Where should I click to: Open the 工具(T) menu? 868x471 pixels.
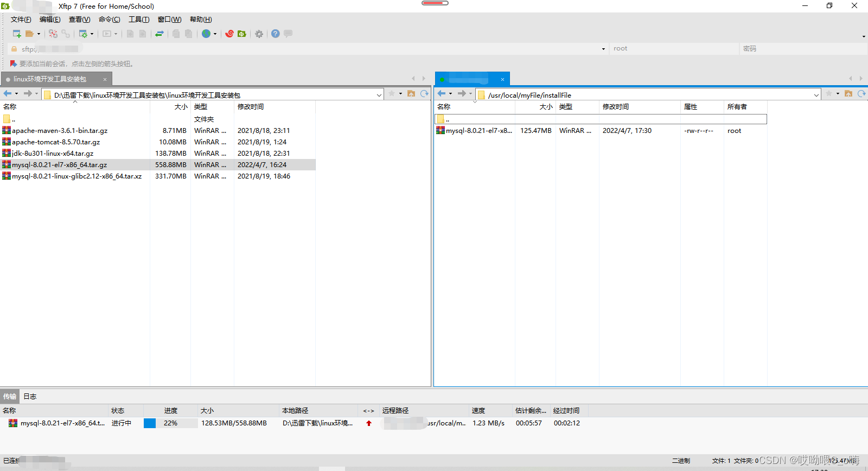pos(139,20)
